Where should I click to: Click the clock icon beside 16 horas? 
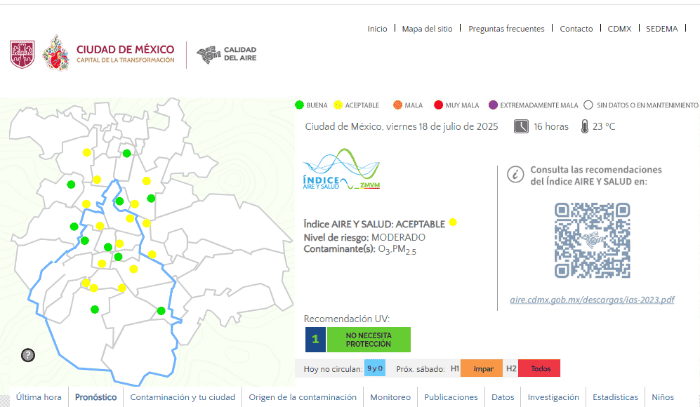[521, 126]
